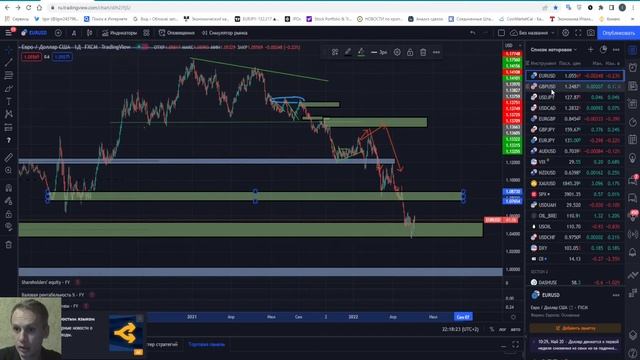Select the Fibonacci retracement tool
Image resolution: width=640 pixels, height=360 pixels.
(x=9, y=76)
